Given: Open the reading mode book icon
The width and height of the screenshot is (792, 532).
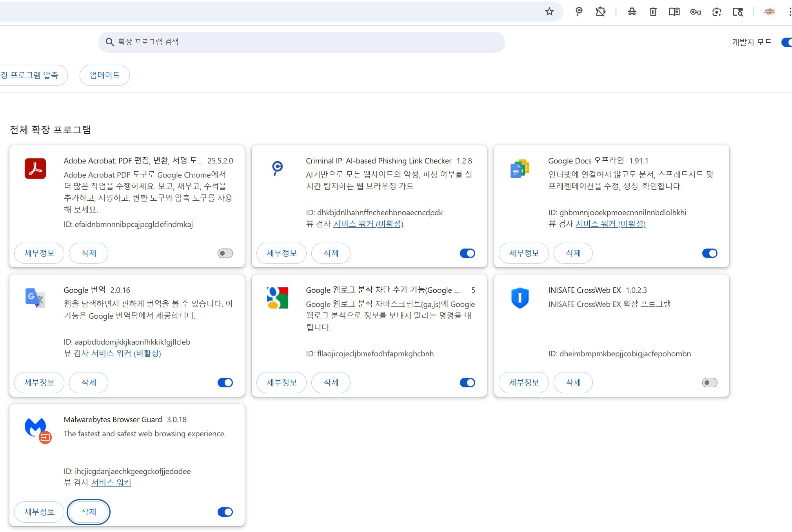Looking at the screenshot, I should [674, 12].
